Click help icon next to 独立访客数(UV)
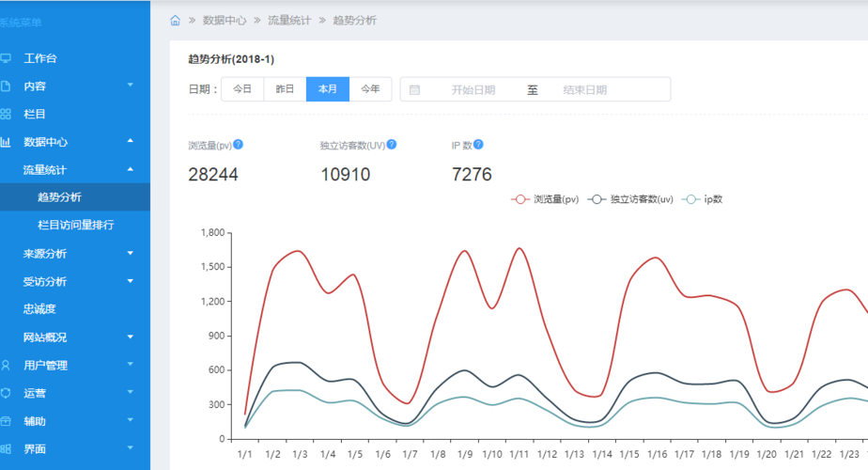The height and width of the screenshot is (470, 868). 392,145
